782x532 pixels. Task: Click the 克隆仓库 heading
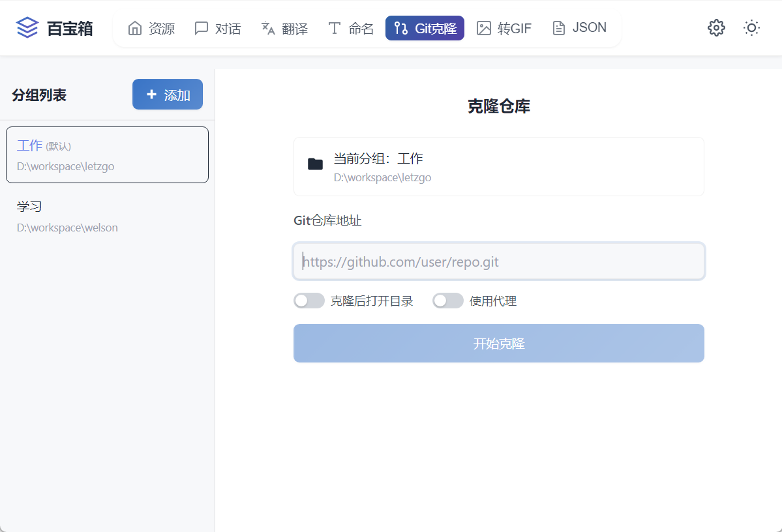499,106
